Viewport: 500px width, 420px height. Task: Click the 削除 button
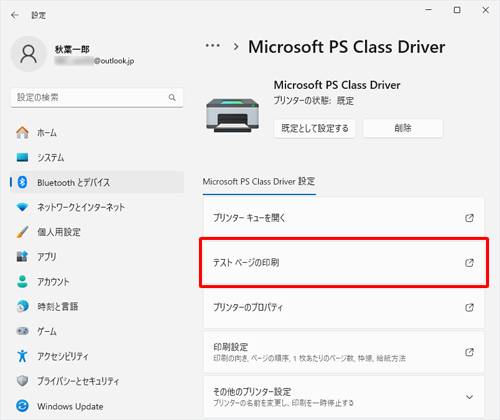403,128
